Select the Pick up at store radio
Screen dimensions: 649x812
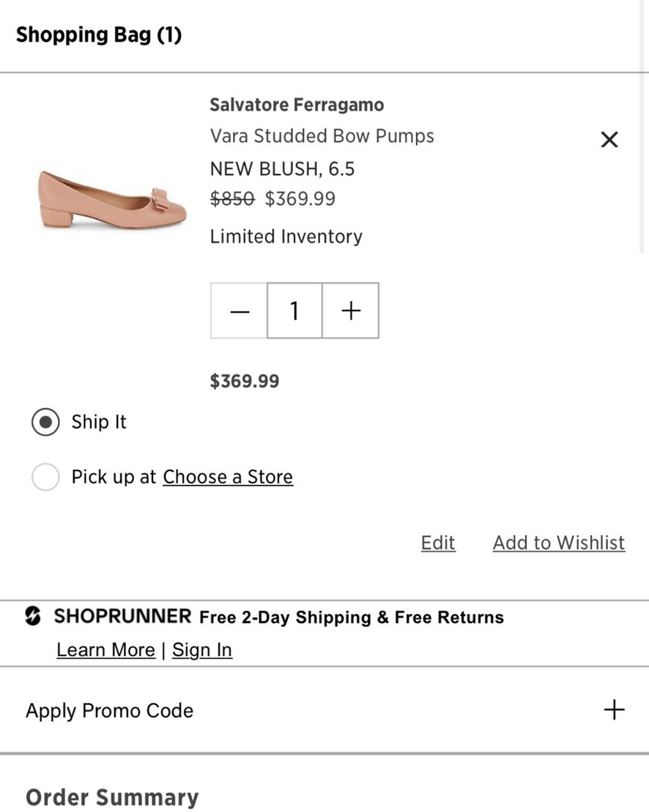[x=45, y=477]
